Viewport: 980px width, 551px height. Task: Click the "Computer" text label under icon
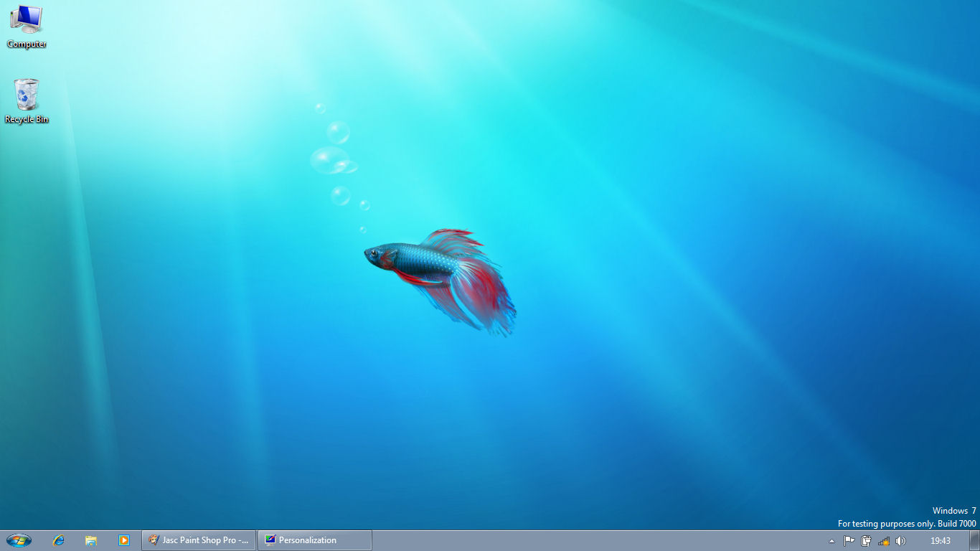(27, 44)
